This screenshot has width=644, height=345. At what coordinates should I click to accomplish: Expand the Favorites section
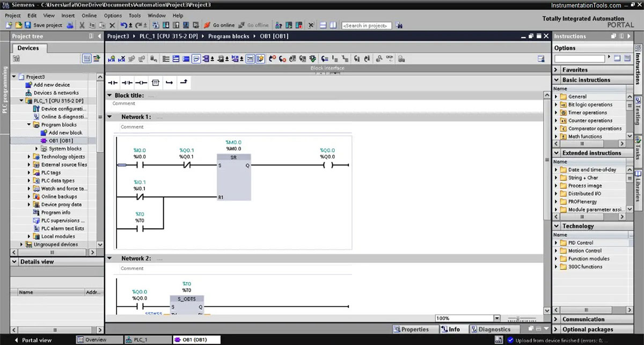point(556,70)
